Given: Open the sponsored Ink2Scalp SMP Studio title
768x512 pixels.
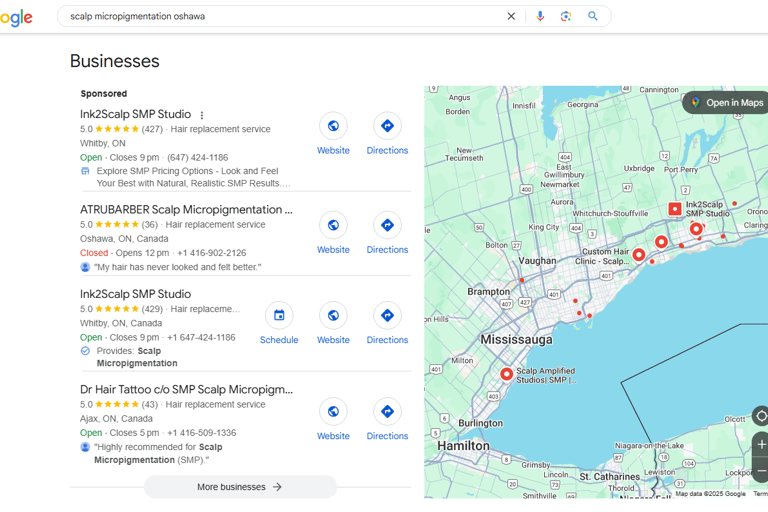Looking at the screenshot, I should (x=135, y=114).
